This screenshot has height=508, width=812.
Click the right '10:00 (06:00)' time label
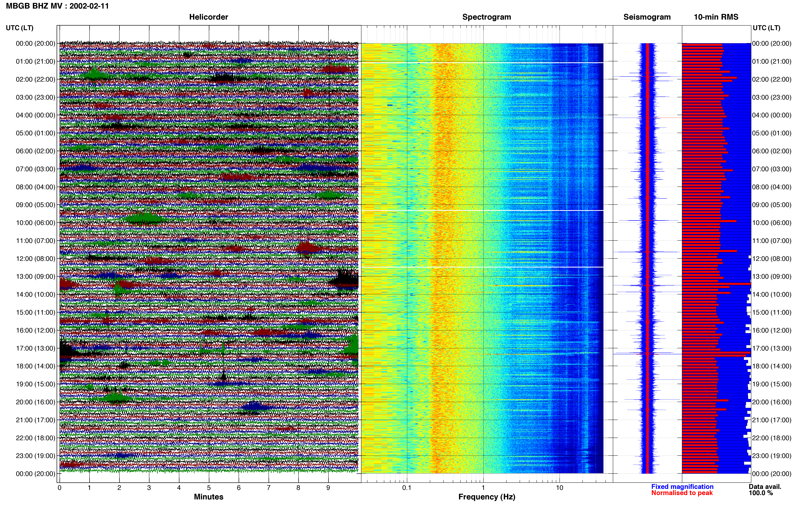click(772, 223)
